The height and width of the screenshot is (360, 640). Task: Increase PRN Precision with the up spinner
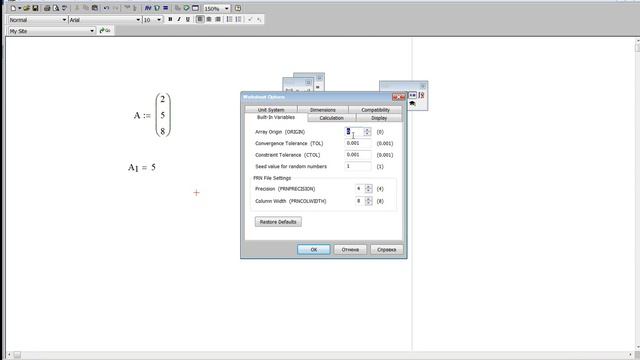[369, 187]
